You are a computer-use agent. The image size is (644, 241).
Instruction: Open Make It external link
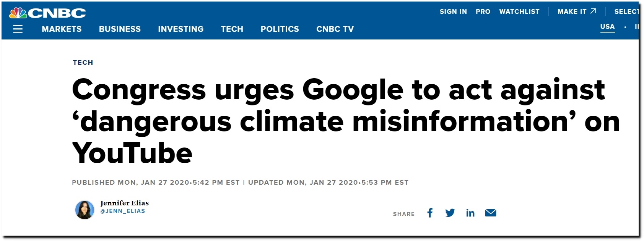(x=577, y=12)
